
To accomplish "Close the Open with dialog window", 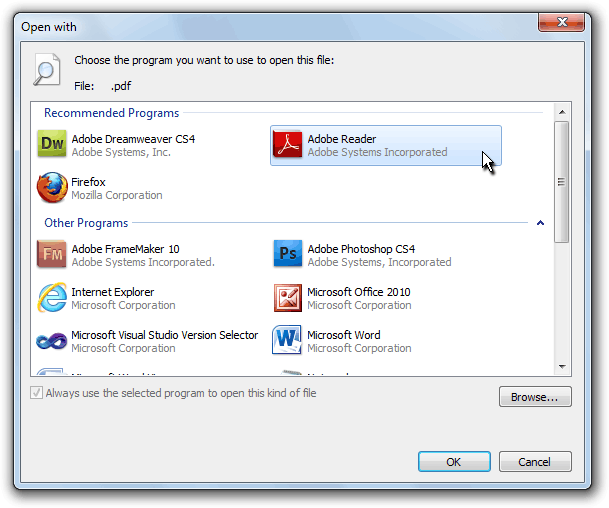I will (562, 22).
